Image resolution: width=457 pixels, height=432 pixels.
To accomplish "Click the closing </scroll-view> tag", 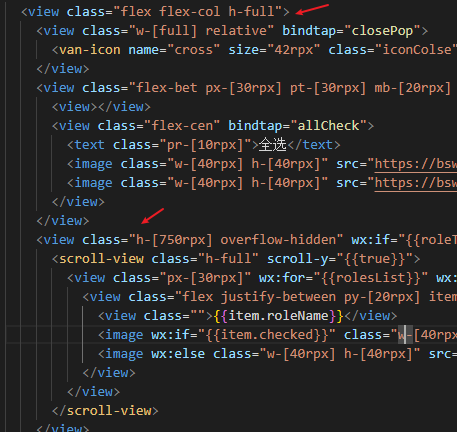I will pos(105,411).
